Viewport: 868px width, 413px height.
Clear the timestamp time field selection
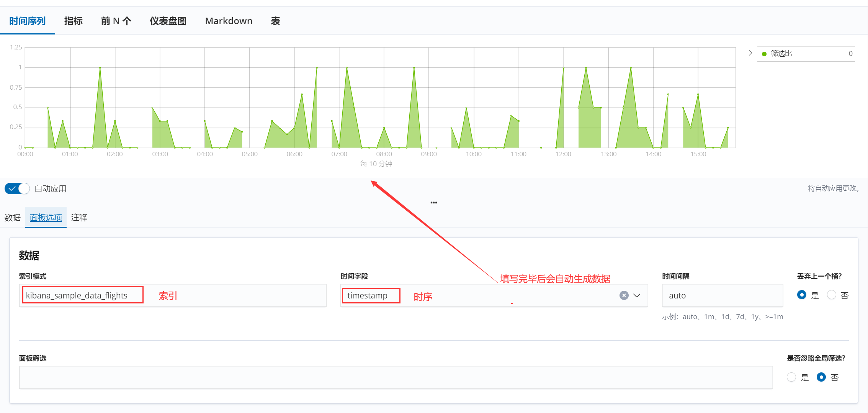624,295
